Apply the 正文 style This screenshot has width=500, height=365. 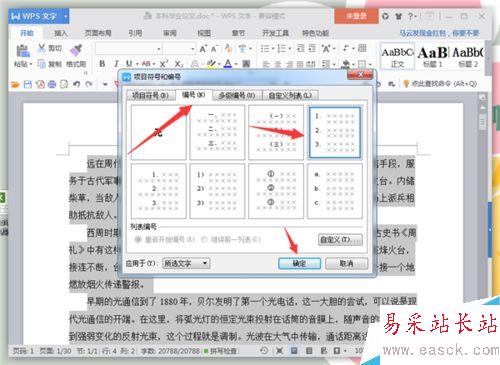[x=397, y=56]
